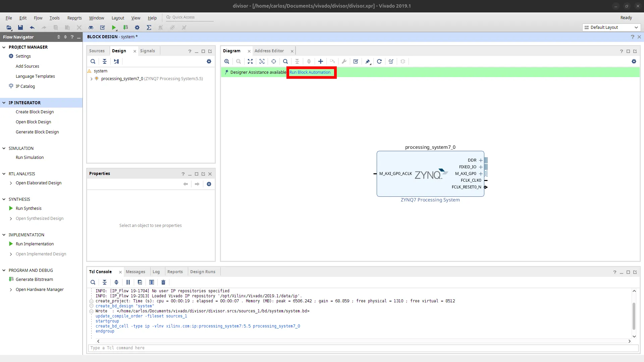Collapse the SIMULATION section
The image size is (644, 362).
click(4, 148)
